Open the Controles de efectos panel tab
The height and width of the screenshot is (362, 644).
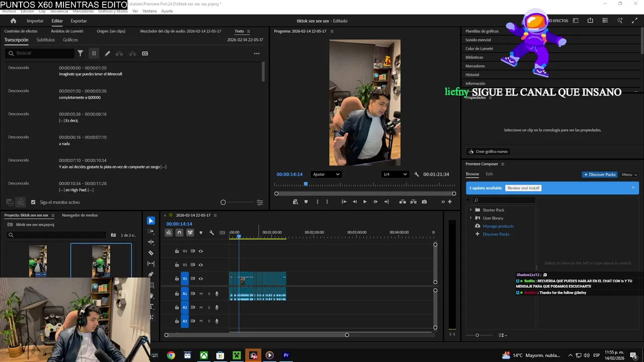tap(21, 31)
